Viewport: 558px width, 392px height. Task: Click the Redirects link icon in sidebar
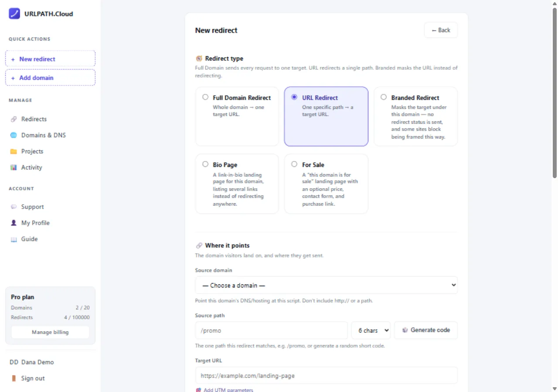click(14, 119)
